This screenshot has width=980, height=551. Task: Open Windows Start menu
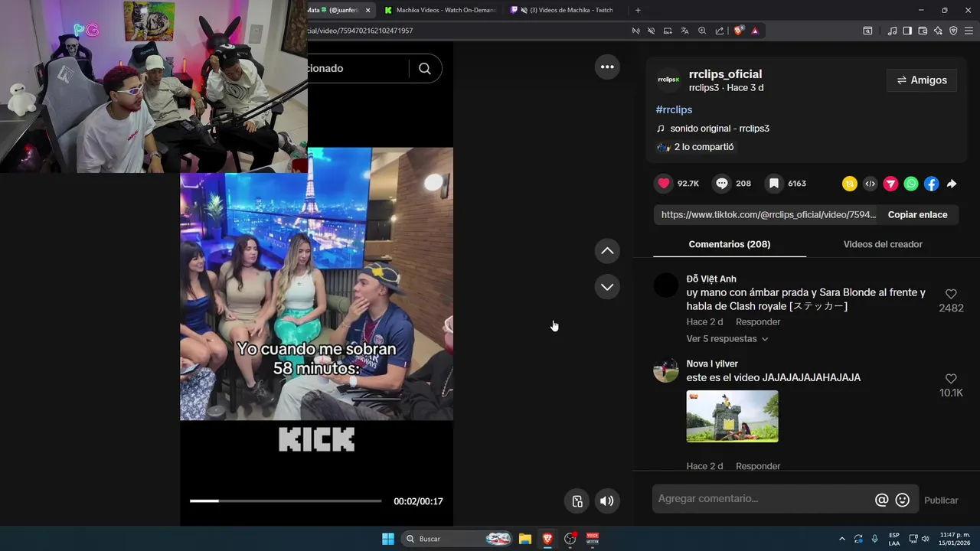[x=388, y=539]
